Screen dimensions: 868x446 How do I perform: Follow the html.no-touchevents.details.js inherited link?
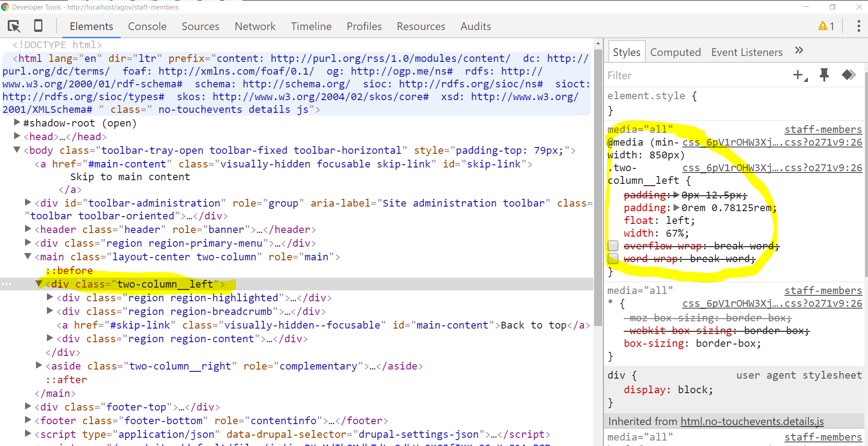click(x=752, y=421)
